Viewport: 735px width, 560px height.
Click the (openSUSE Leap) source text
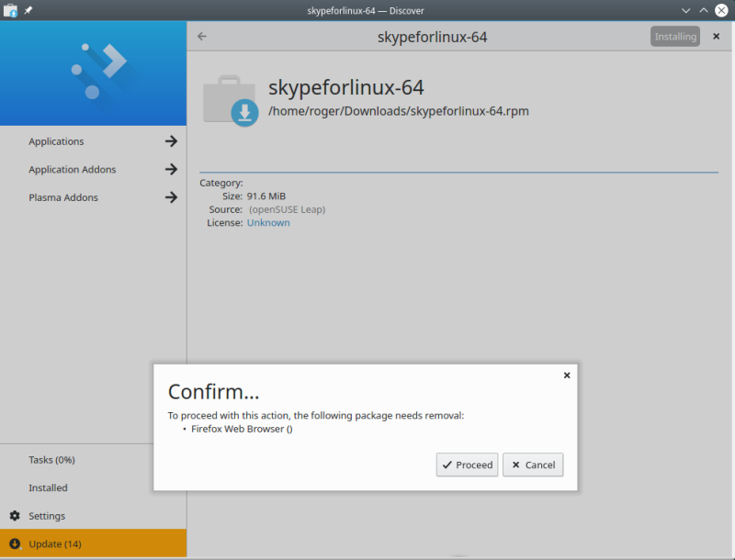287,209
